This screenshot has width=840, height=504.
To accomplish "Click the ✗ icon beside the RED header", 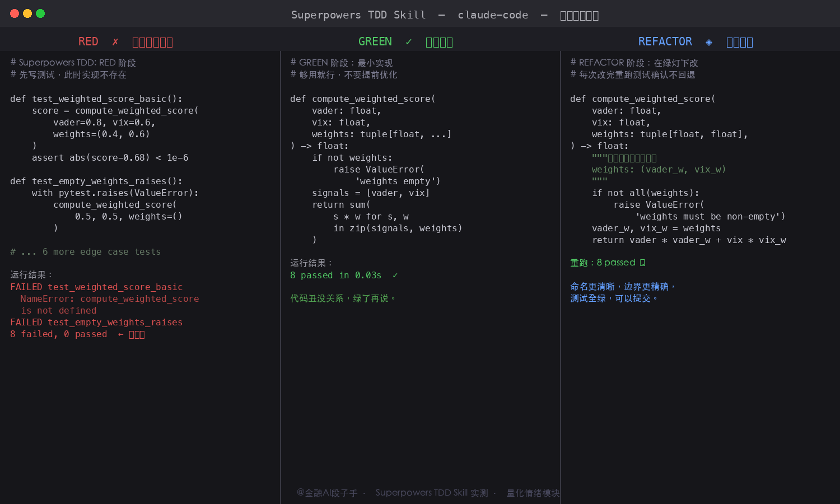I will (x=115, y=42).
